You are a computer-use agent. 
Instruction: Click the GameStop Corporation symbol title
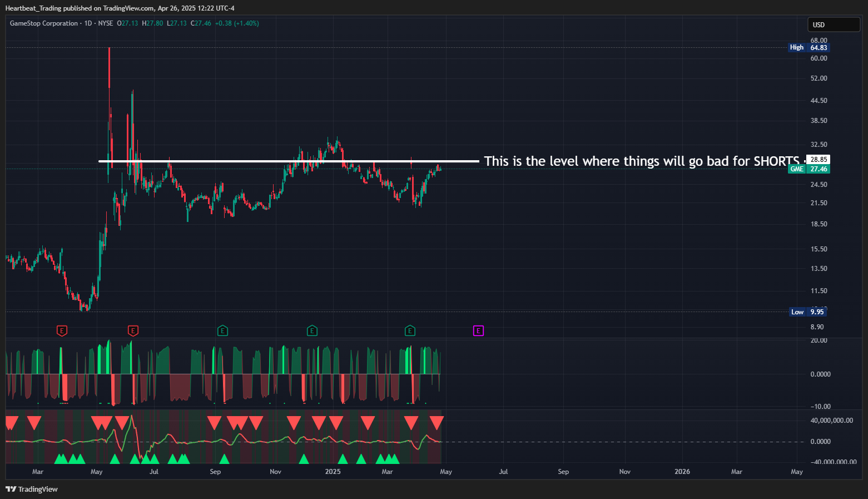[44, 23]
